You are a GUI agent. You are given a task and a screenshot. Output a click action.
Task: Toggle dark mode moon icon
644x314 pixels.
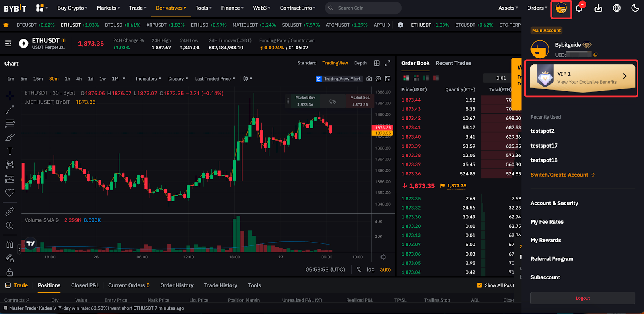tap(635, 8)
